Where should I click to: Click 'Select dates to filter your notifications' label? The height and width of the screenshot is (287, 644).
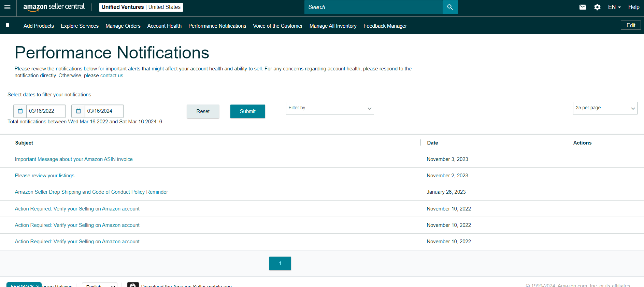[49, 95]
